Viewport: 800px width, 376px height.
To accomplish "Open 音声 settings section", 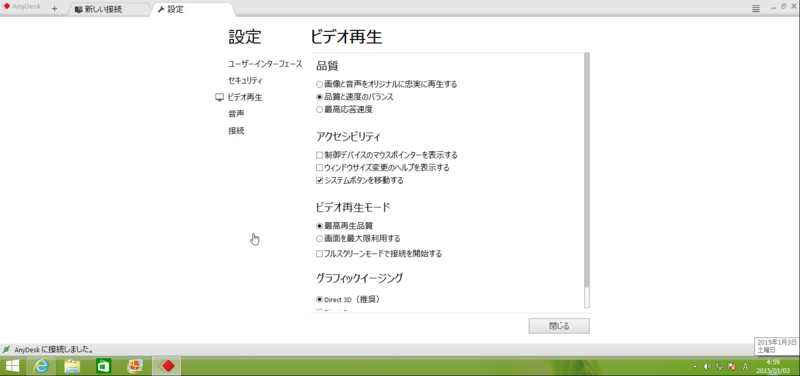I will (x=236, y=114).
